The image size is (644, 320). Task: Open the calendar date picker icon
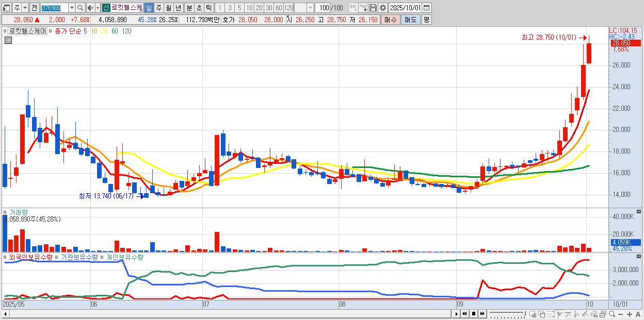(426, 8)
